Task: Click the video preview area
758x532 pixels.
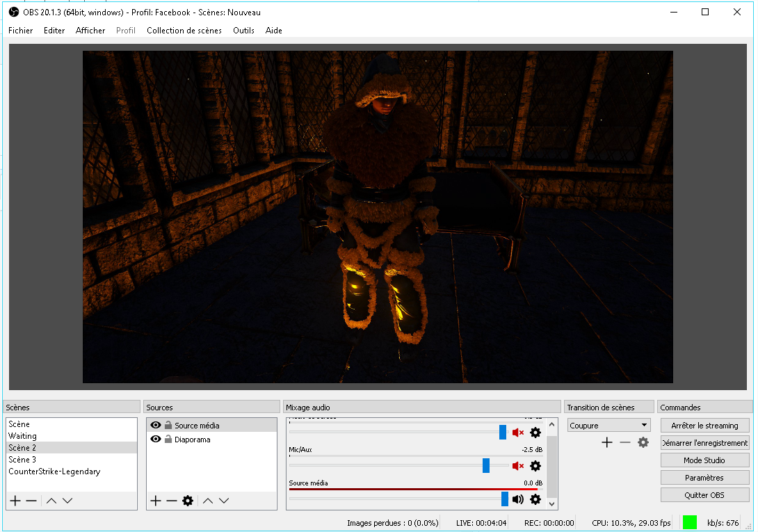Action: pos(378,217)
